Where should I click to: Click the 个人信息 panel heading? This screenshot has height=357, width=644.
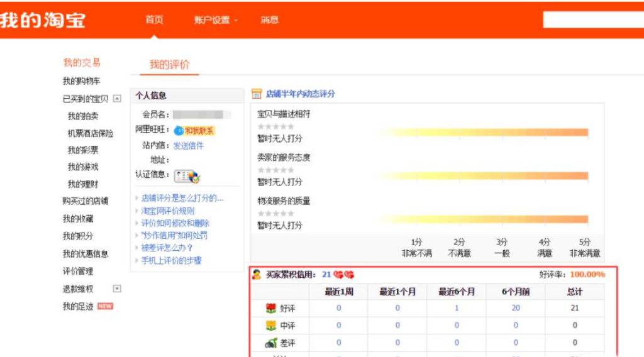click(151, 96)
